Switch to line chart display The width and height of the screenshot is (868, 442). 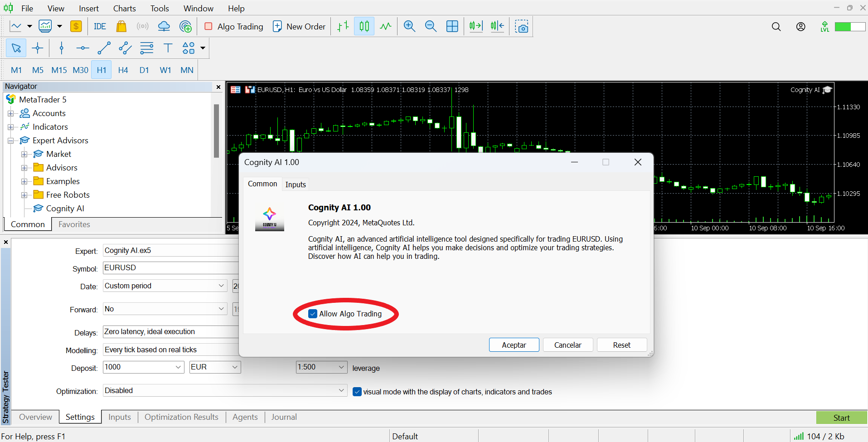click(x=386, y=26)
